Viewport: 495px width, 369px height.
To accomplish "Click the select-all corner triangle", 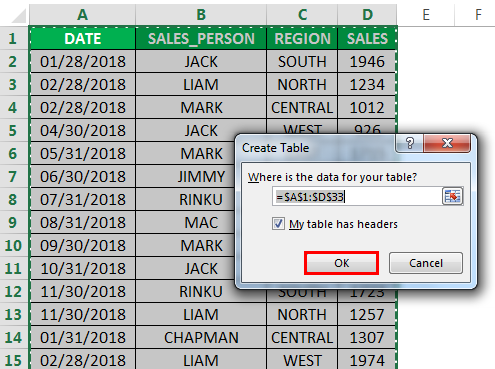I will click(15, 15).
